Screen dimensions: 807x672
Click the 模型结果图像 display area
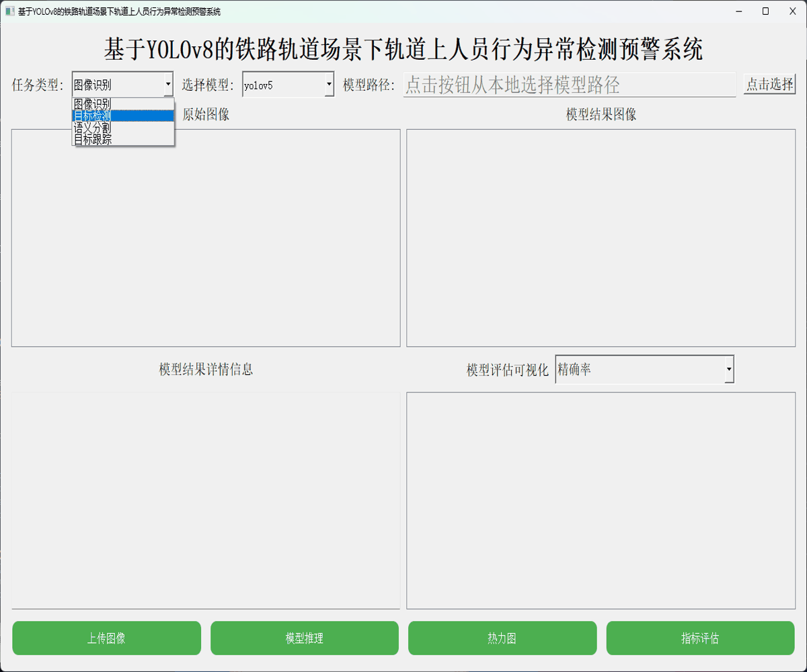pos(601,238)
